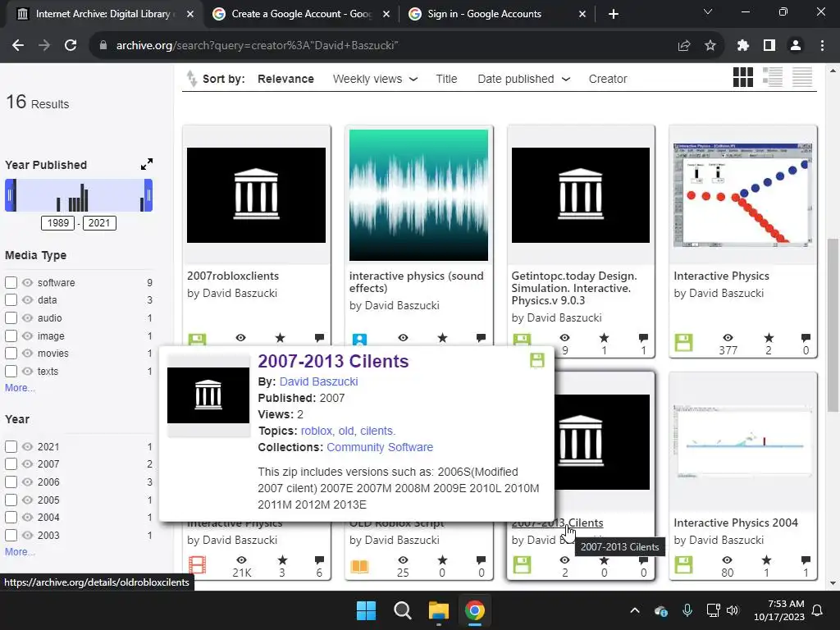840x630 pixels.
Task: Sort by Creator
Action: point(608,79)
